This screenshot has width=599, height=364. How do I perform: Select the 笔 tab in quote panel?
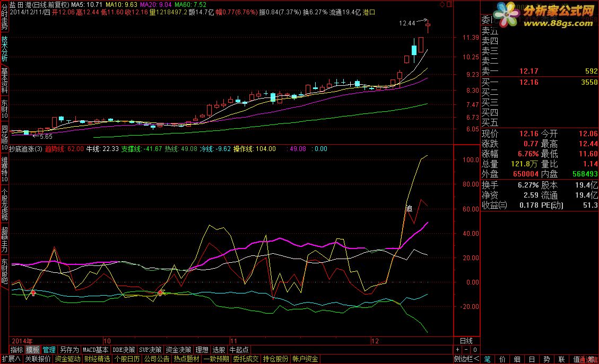488,359
